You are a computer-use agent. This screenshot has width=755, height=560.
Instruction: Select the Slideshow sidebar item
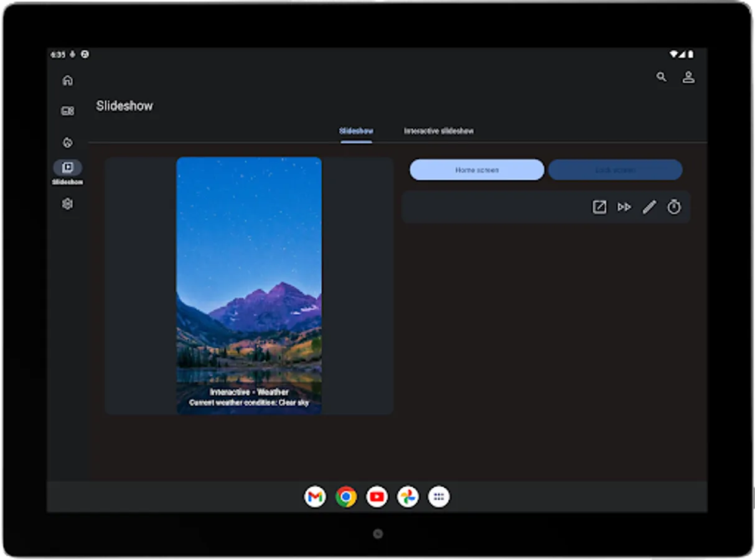coord(68,172)
